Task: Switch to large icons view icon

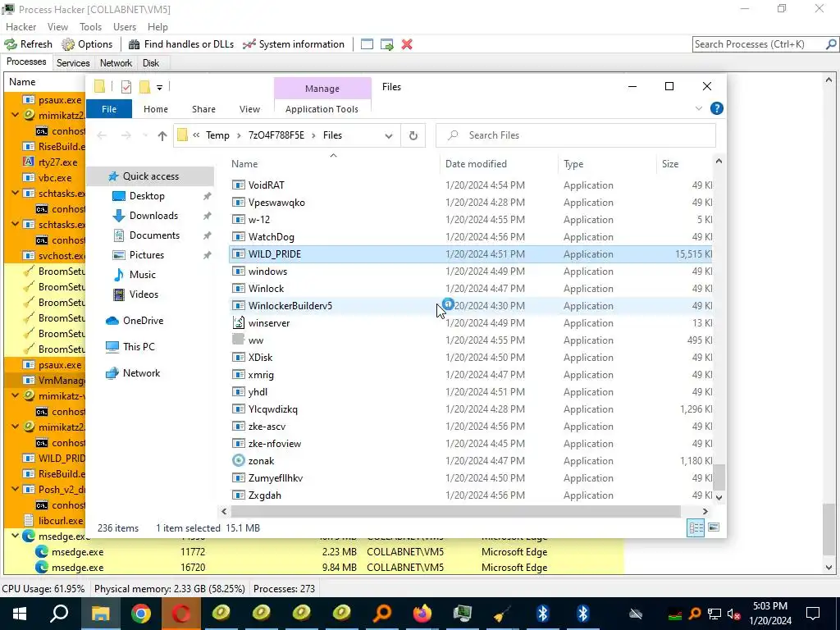Action: point(714,527)
